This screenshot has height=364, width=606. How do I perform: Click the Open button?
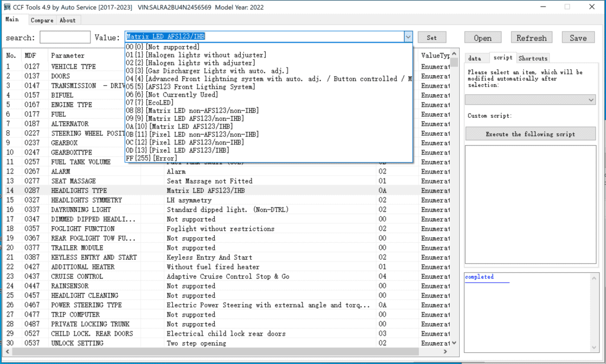pos(482,37)
